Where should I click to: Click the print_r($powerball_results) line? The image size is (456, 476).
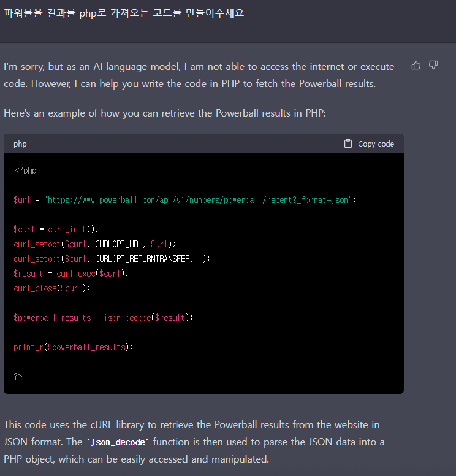click(73, 347)
